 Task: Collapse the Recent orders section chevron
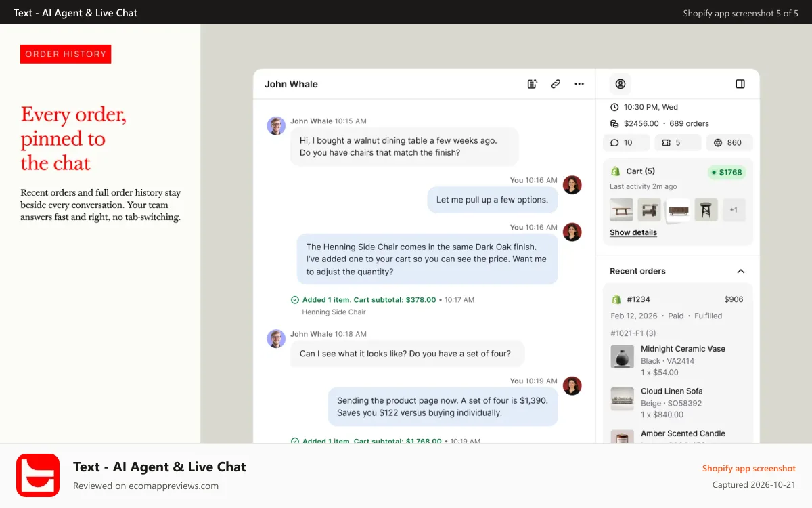740,271
